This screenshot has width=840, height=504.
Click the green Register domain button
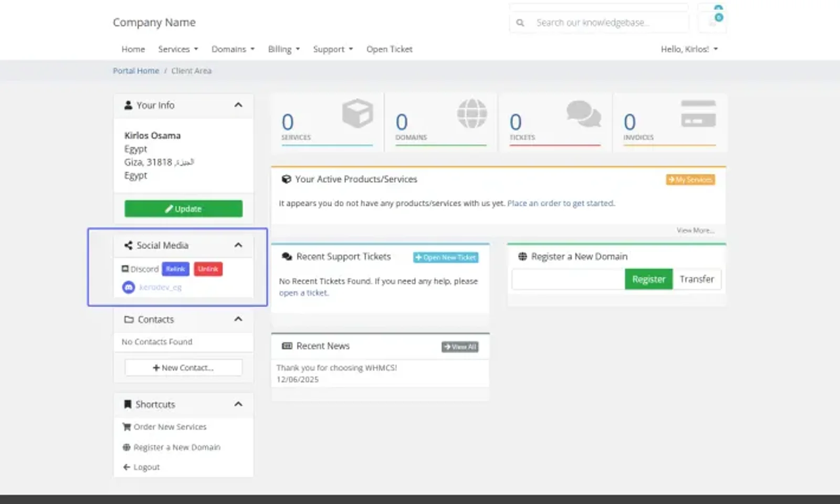(x=648, y=279)
